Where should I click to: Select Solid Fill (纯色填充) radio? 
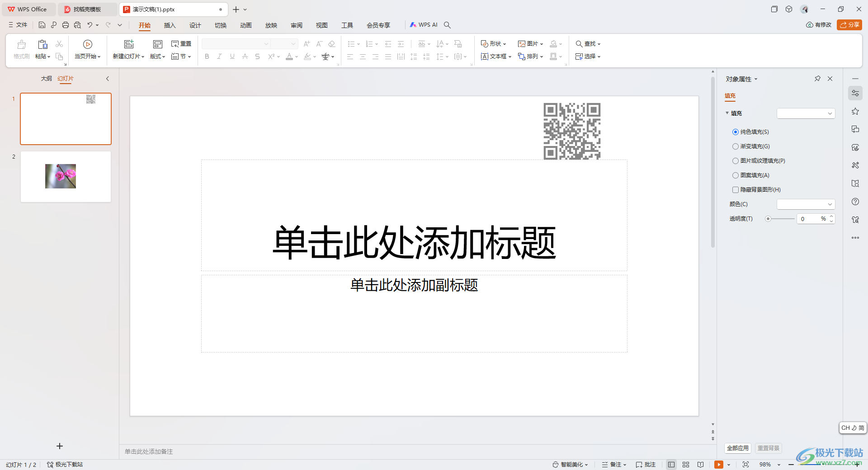click(736, 132)
